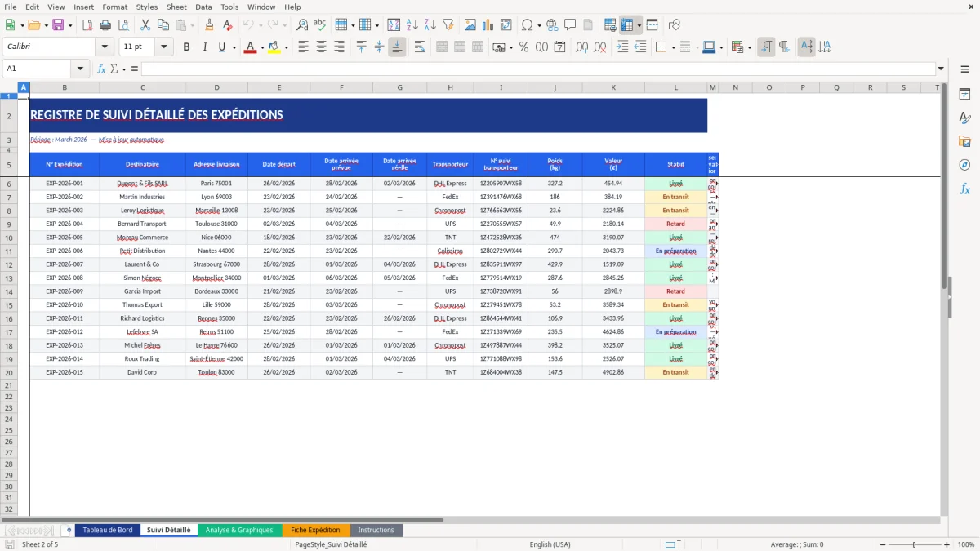Open the Function Wizard
Viewport: 980px width, 551px height.
(x=102, y=69)
